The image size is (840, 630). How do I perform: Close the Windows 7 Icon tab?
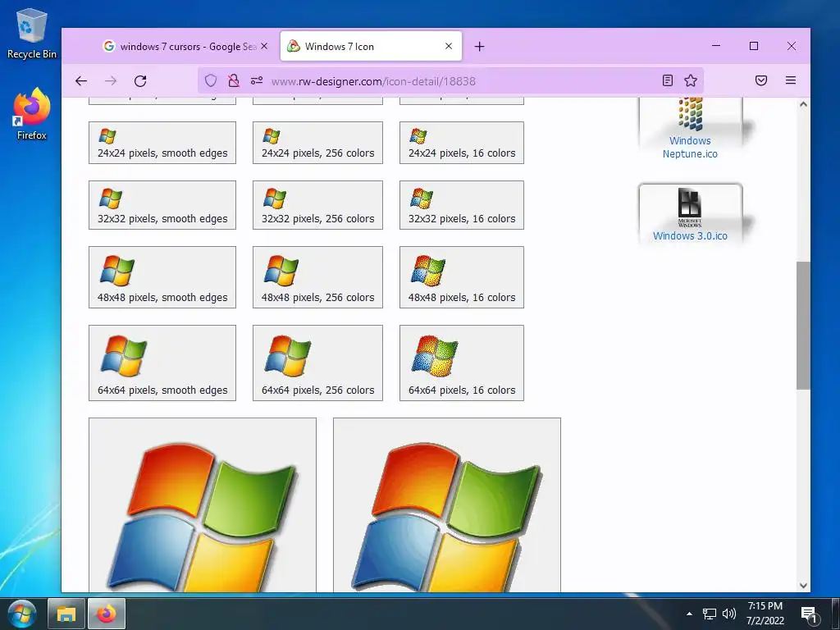point(449,47)
